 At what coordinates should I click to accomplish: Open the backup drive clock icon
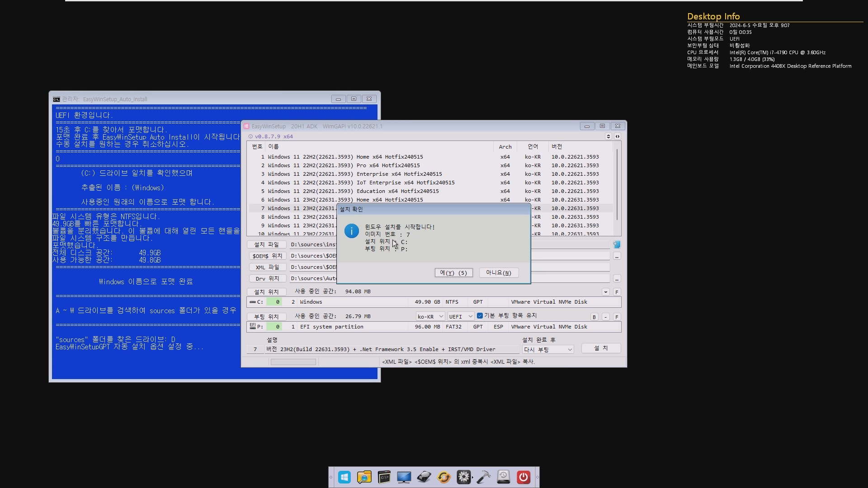pyautogui.click(x=503, y=477)
